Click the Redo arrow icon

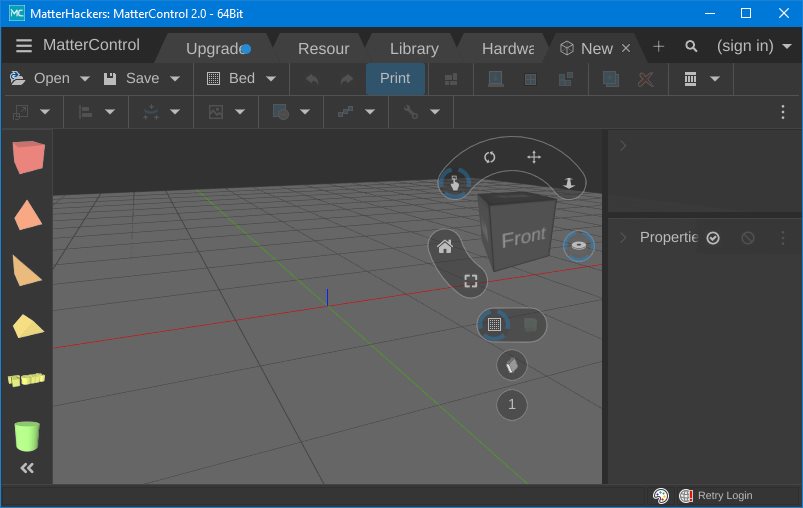point(347,79)
